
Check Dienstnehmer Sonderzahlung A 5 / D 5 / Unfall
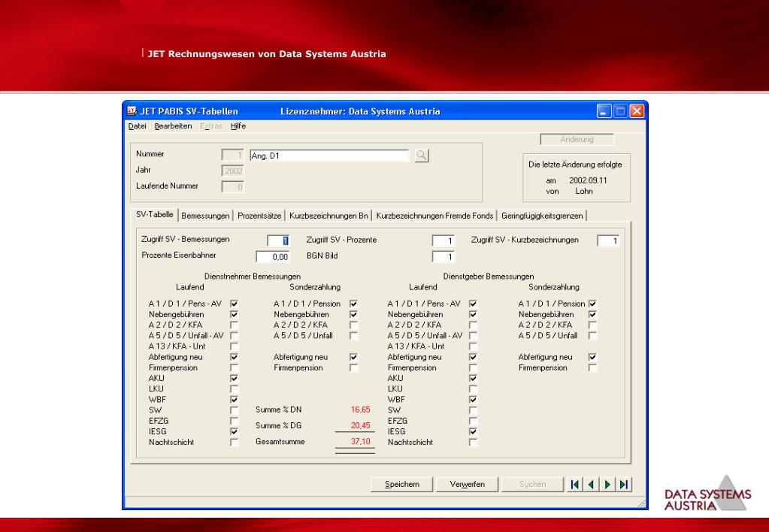[x=353, y=336]
